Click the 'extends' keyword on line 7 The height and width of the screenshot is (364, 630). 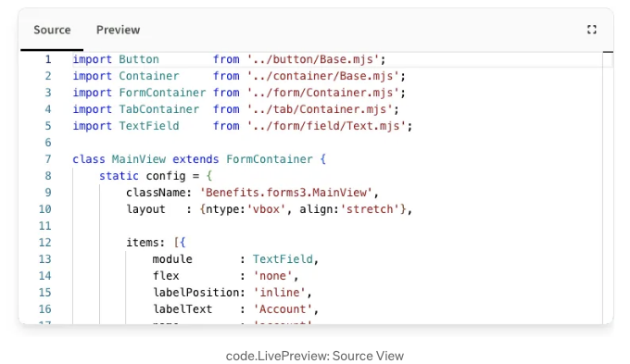[195, 159]
